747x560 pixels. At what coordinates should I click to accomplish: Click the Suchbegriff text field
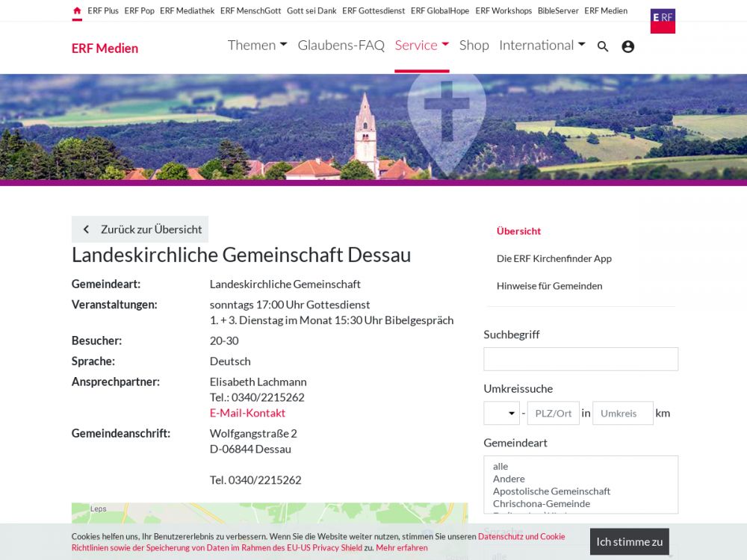[x=580, y=359]
